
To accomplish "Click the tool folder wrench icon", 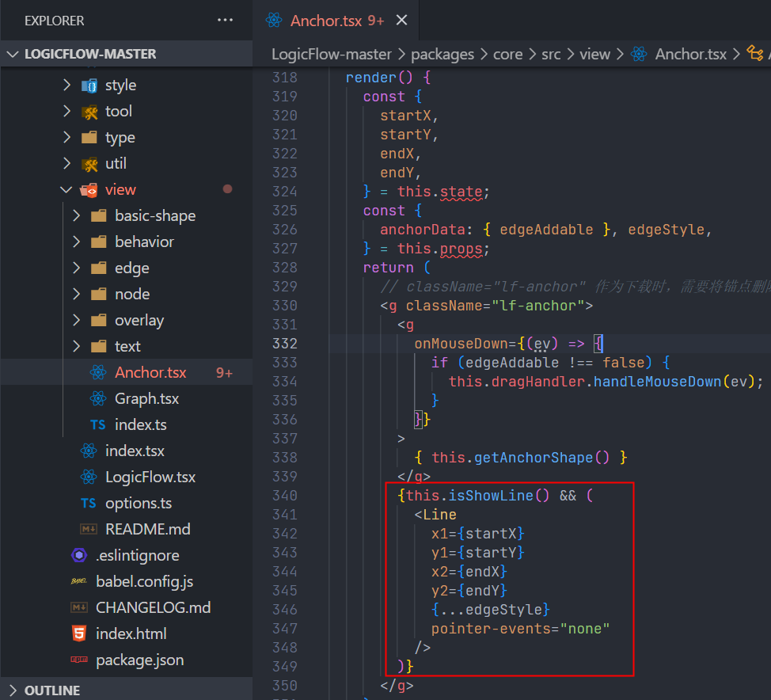I will point(89,112).
